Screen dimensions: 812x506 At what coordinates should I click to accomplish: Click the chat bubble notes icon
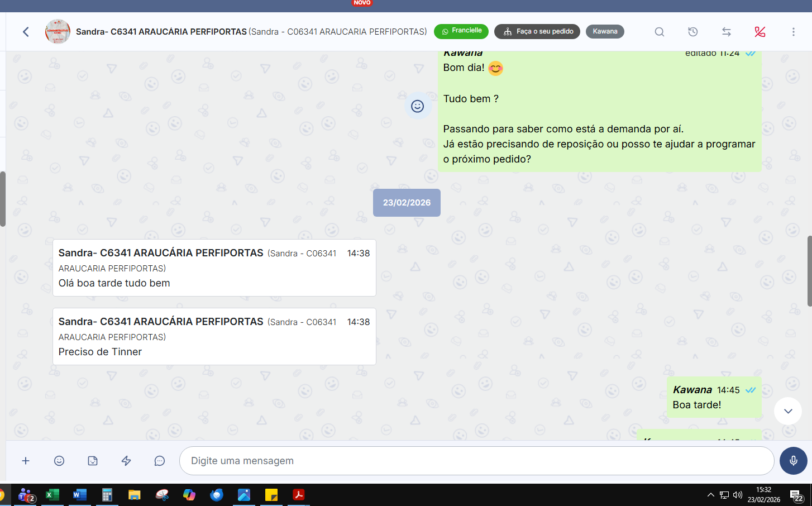[160, 461]
